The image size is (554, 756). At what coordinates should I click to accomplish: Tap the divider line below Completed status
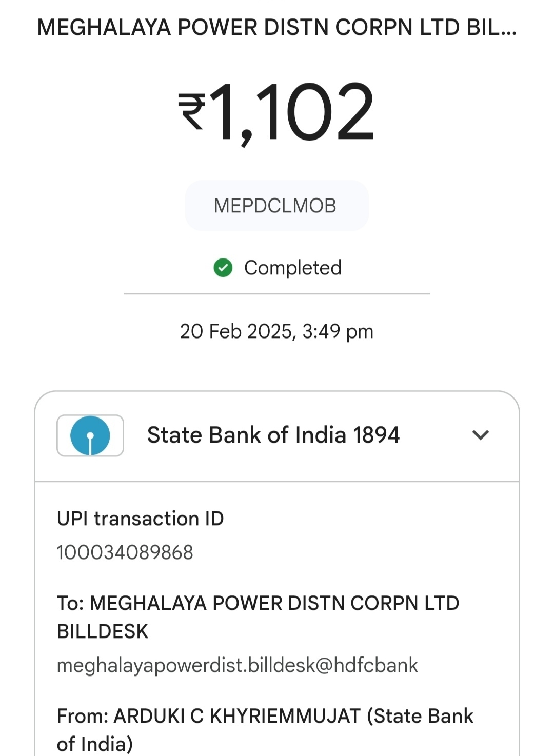[277, 294]
